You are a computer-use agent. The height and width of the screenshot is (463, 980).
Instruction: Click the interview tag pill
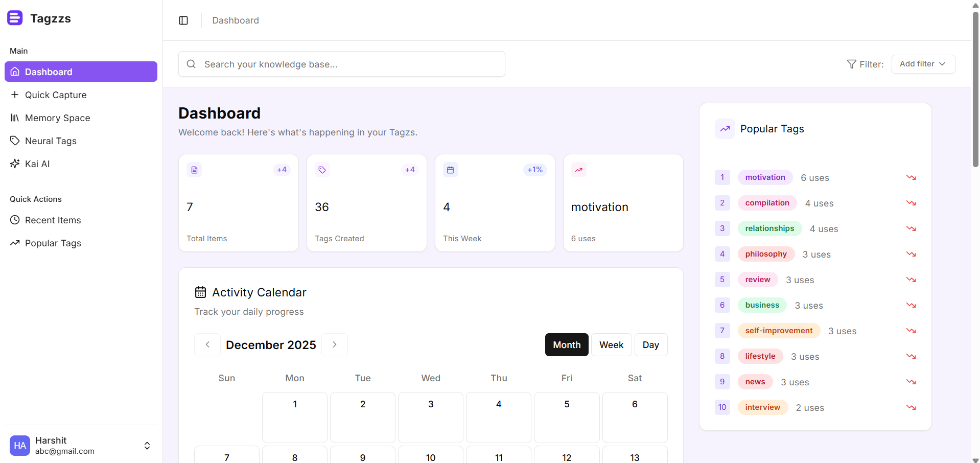(762, 407)
